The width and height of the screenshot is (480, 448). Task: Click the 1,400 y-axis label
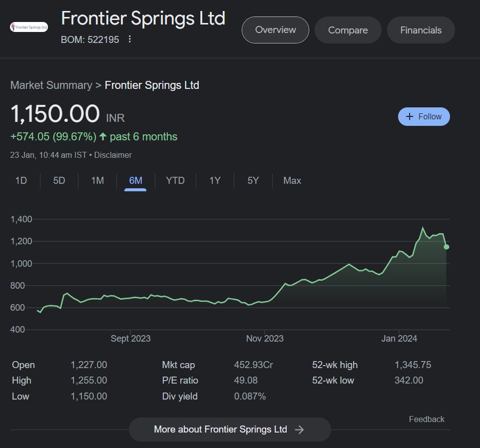coord(21,219)
